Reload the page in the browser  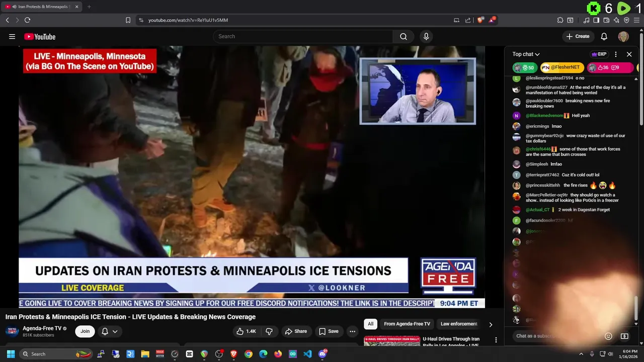tap(27, 20)
